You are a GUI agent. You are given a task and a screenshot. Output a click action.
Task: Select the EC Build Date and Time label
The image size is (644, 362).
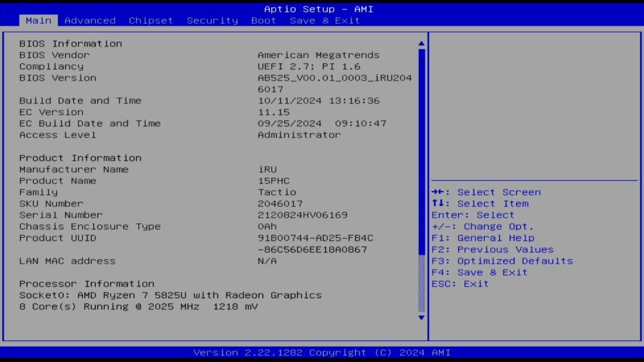click(90, 123)
